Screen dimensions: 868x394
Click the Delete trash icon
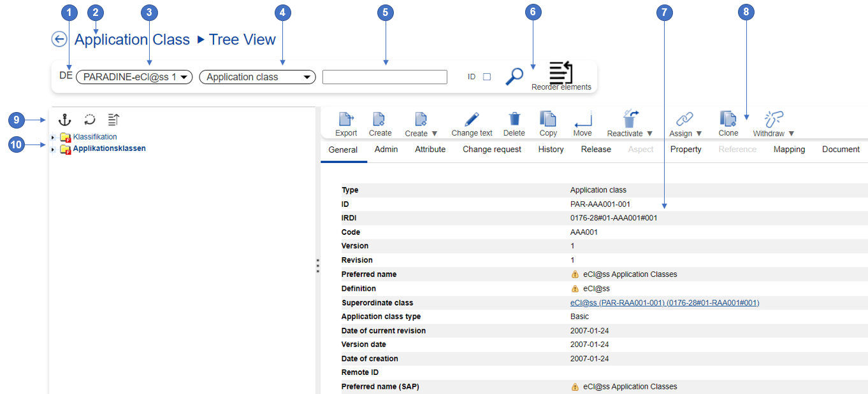[x=514, y=119]
